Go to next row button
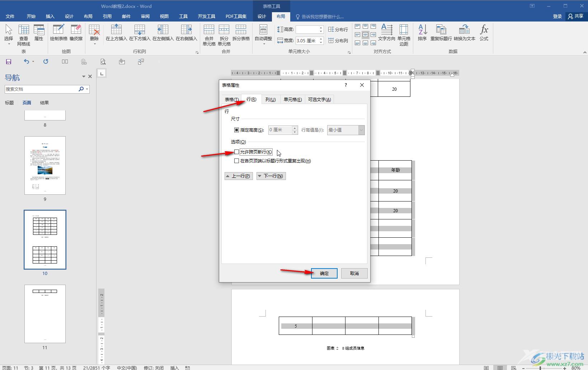Screen dimensions: 588x370 tap(271, 176)
